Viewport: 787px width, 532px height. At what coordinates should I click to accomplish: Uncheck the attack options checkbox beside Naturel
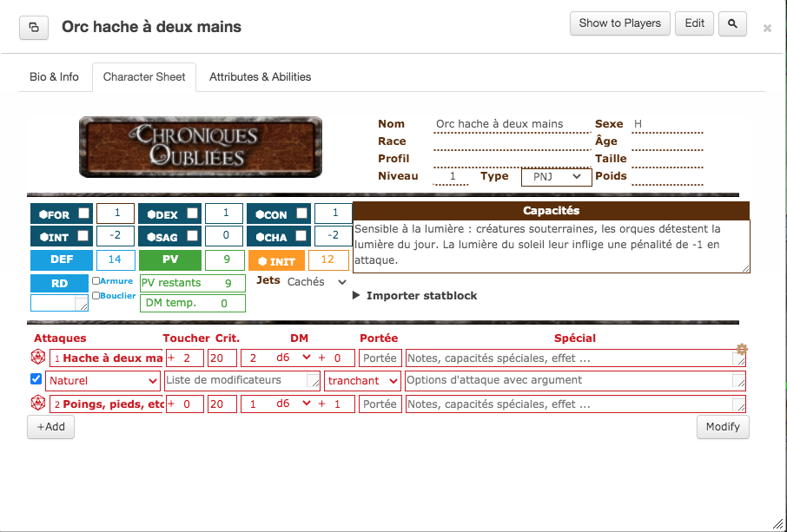click(x=36, y=379)
